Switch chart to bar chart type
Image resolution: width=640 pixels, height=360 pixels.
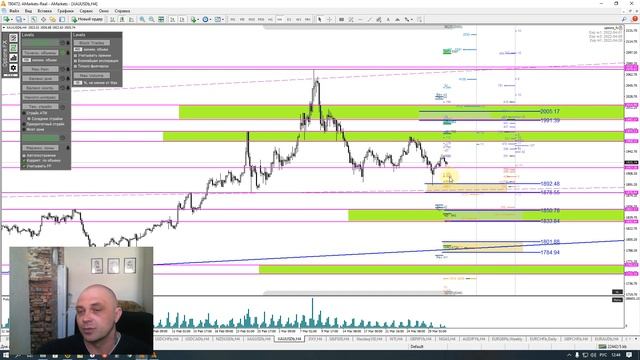pyautogui.click(x=112, y=19)
